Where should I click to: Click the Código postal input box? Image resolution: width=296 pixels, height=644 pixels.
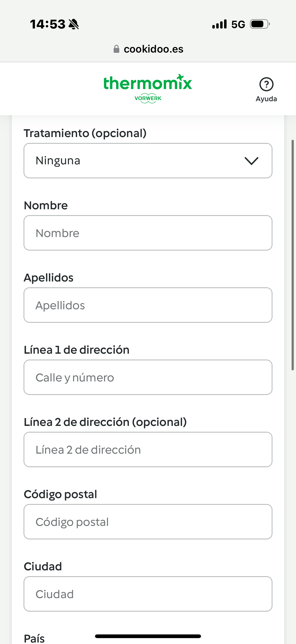148,522
